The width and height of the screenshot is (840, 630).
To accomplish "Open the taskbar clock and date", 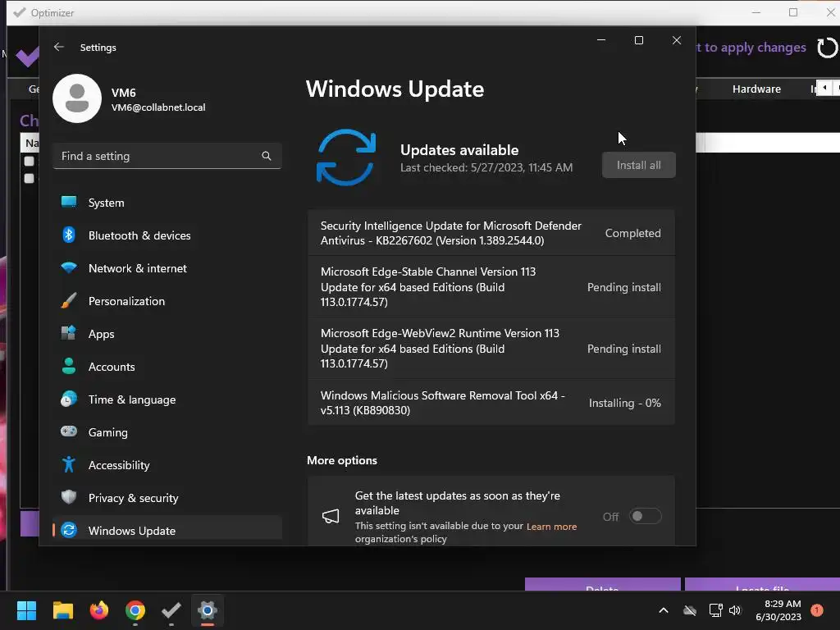I will coord(778,610).
